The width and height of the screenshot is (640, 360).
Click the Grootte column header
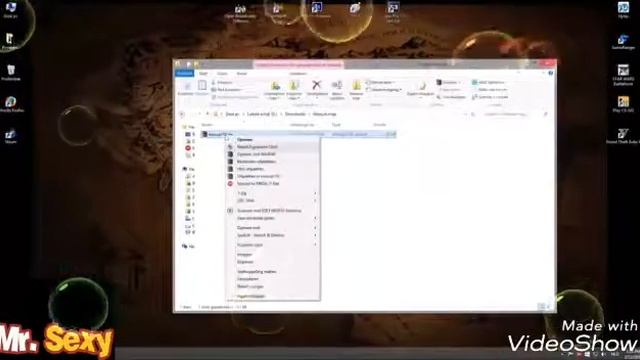[380, 125]
